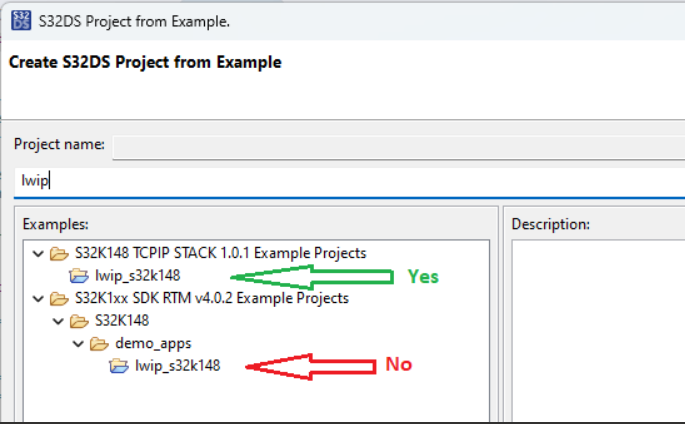Viewport: 685px width, 424px height.
Task: Select S32K1xx SDK RTM v4.0.2 Example Projects label
Action: pyautogui.click(x=212, y=299)
